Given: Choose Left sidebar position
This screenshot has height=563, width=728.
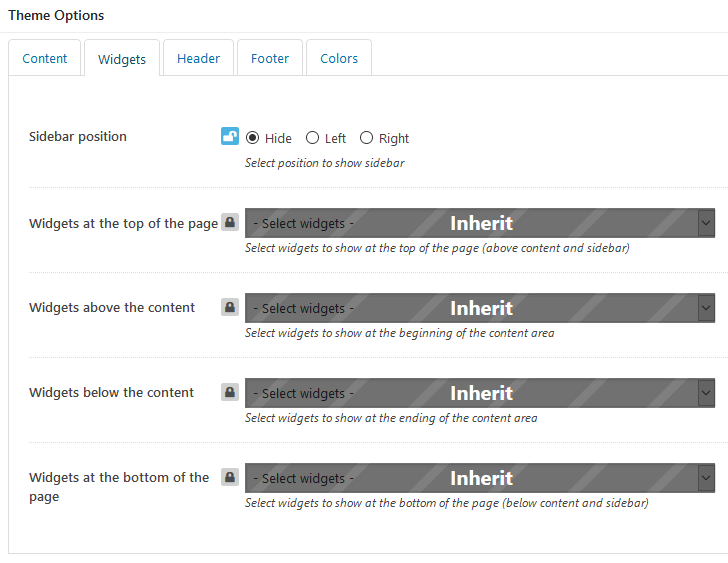Looking at the screenshot, I should 312,138.
